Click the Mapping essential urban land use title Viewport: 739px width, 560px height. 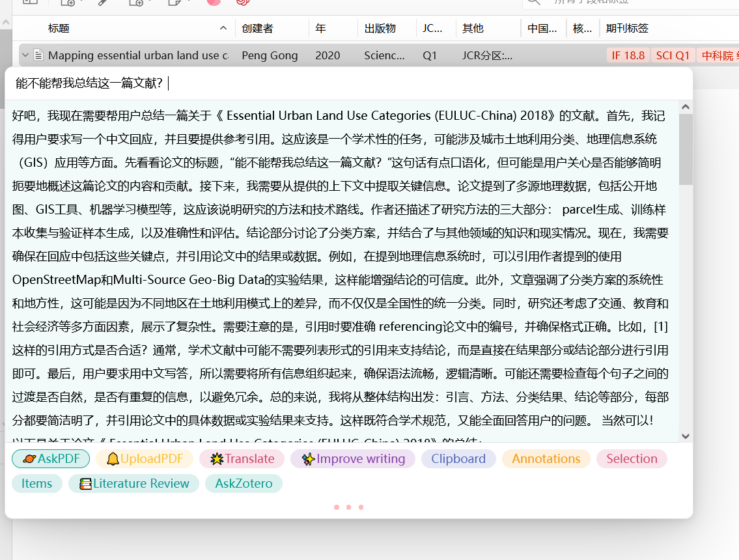(x=138, y=55)
